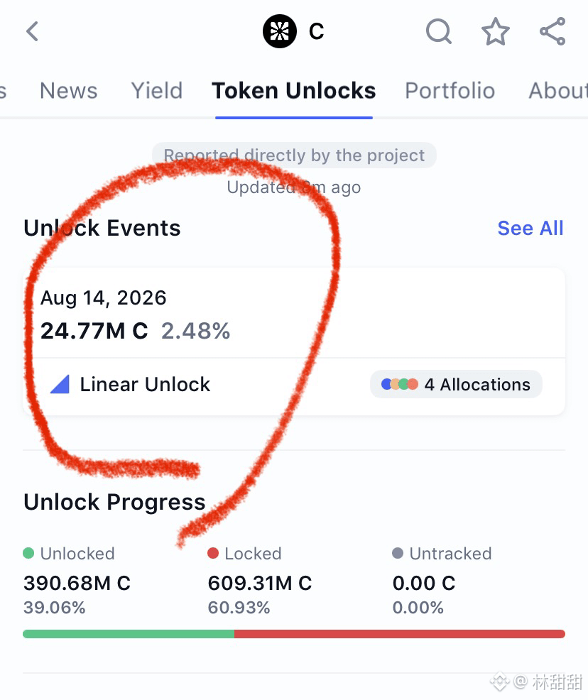Image resolution: width=588 pixels, height=700 pixels.
Task: Tap red locked section of progress bar
Action: pos(400,634)
